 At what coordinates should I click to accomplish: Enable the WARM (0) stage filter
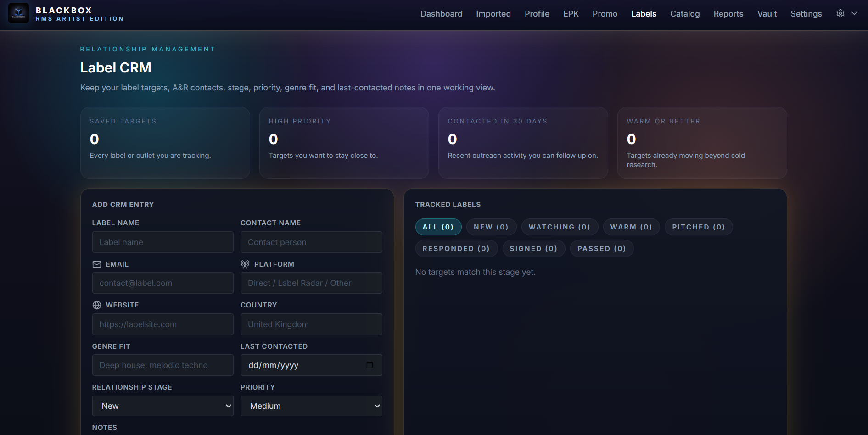pyautogui.click(x=631, y=227)
